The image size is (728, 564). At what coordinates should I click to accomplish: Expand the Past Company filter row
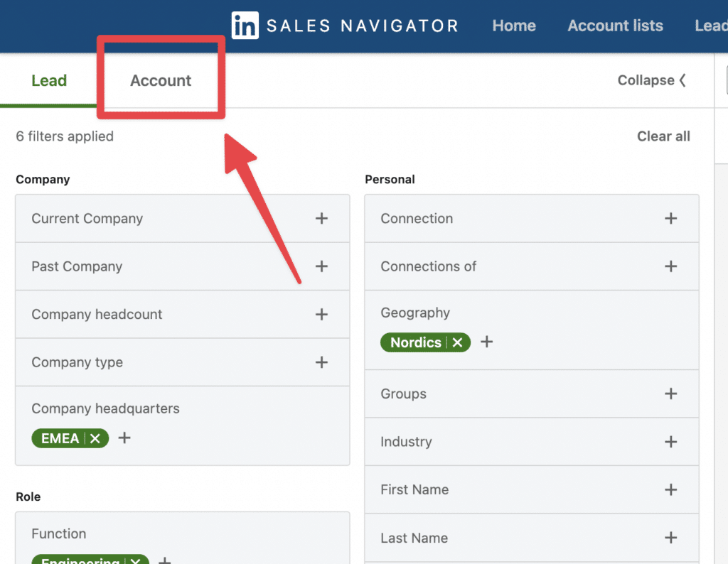click(x=183, y=266)
